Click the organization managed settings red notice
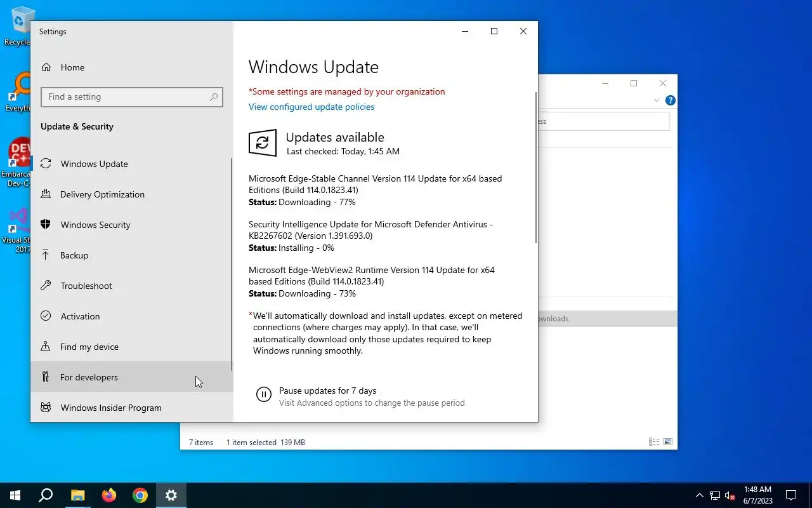 coord(347,91)
